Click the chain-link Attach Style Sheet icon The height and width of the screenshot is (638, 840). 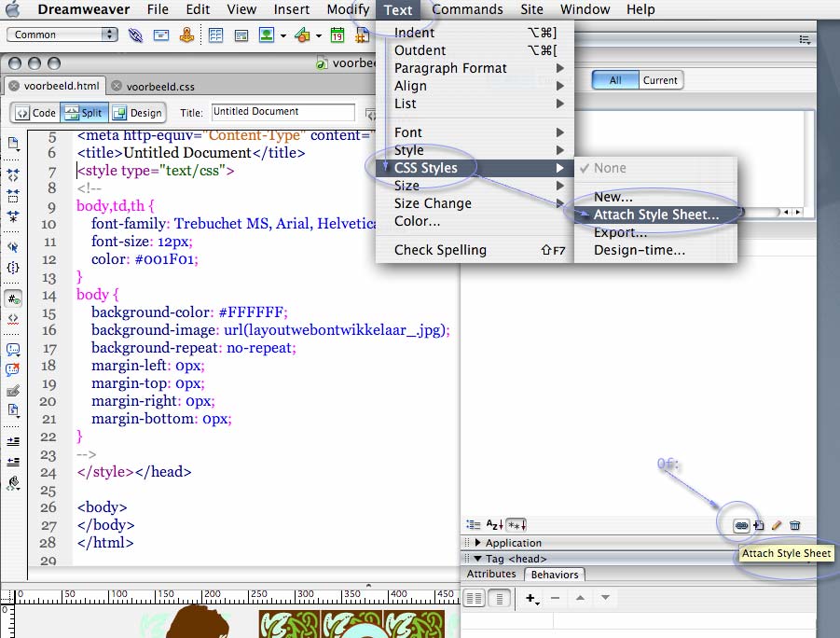point(741,525)
